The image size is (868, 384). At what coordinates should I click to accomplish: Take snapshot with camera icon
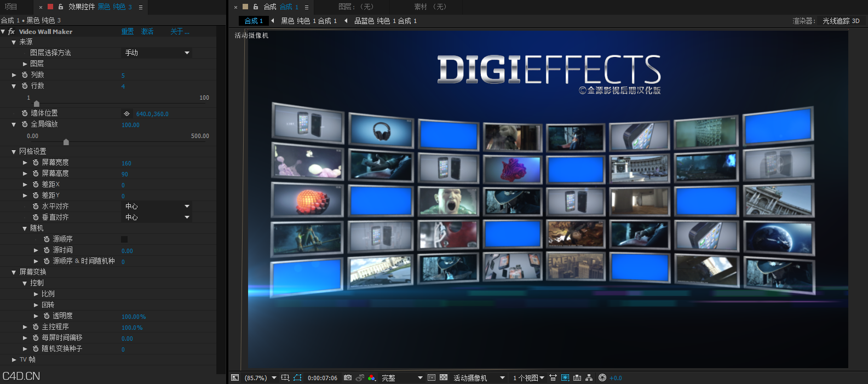[348, 378]
